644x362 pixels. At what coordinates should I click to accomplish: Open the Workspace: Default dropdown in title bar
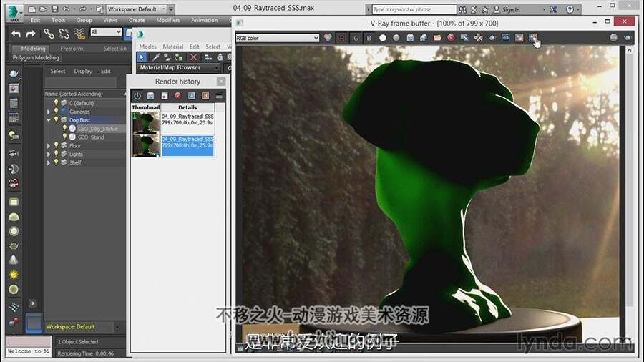coord(137,9)
